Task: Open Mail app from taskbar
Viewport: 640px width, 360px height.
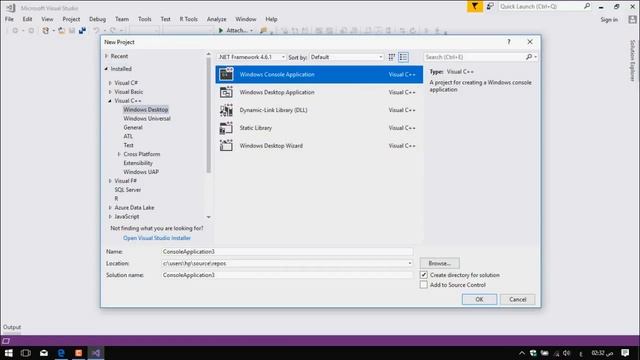Action: click(44, 353)
